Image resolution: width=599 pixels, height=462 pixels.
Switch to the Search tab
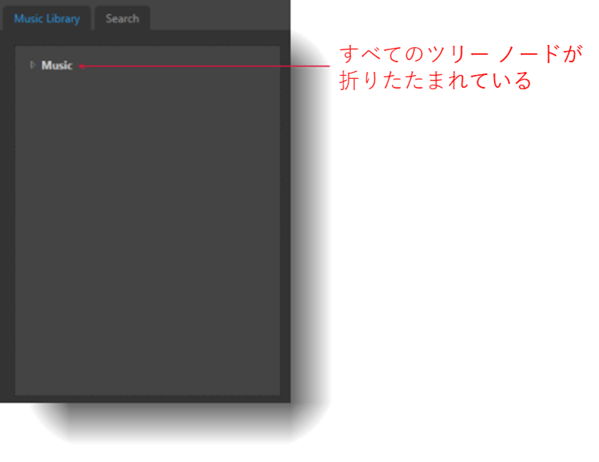[122, 18]
